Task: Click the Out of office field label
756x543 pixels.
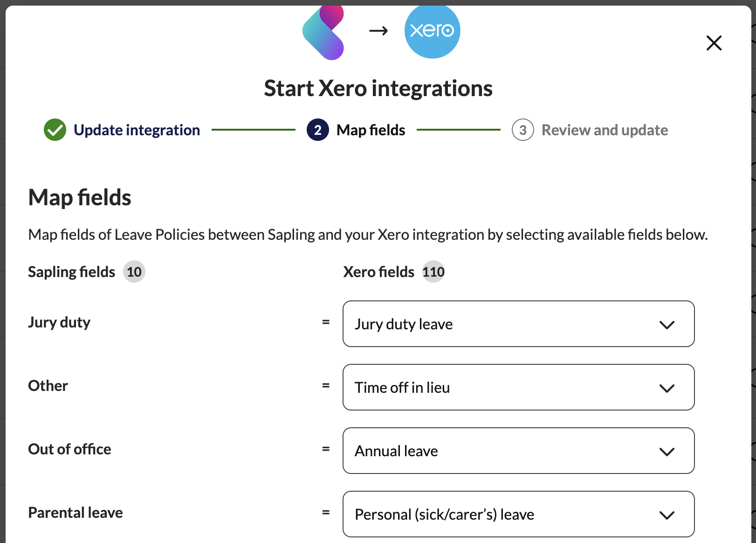Action: (69, 449)
